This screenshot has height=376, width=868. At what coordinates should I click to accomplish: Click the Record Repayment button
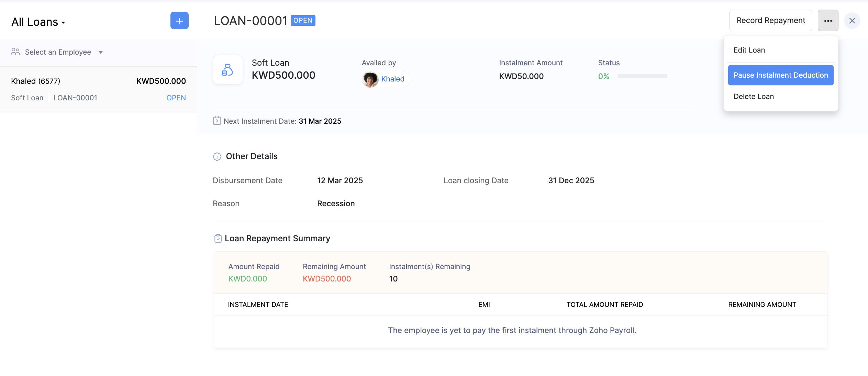pyautogui.click(x=770, y=21)
